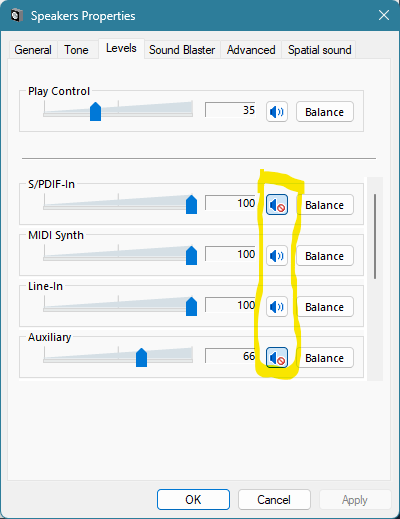The height and width of the screenshot is (519, 400).
Task: Click the Auxiliary volume slider thumb
Action: 141,357
